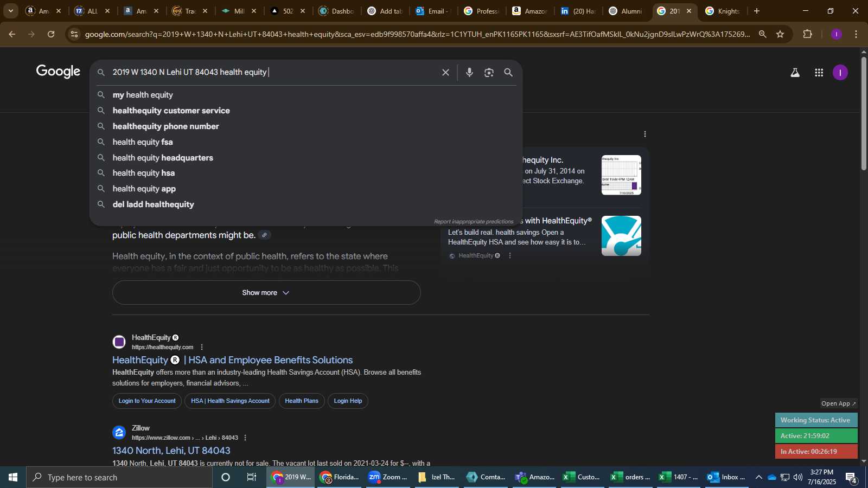Open Search Labs flask icon
Viewport: 868px width, 488px height.
(795, 73)
